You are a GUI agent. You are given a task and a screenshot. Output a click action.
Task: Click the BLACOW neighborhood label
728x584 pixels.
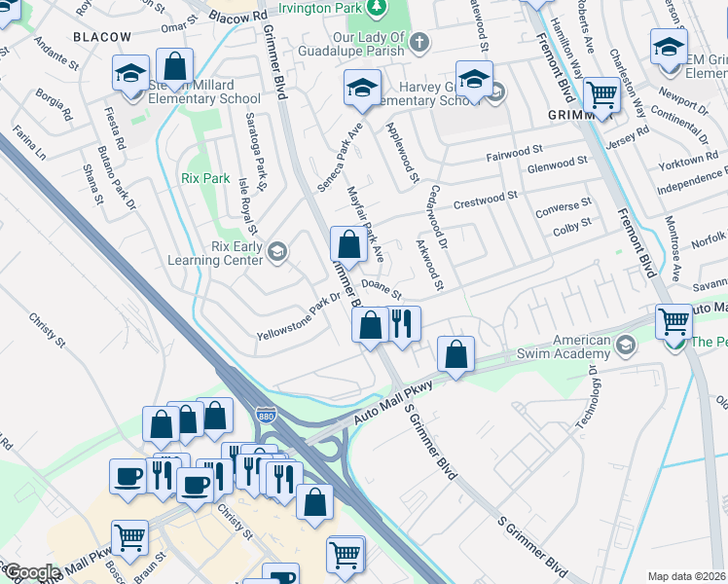(x=102, y=37)
